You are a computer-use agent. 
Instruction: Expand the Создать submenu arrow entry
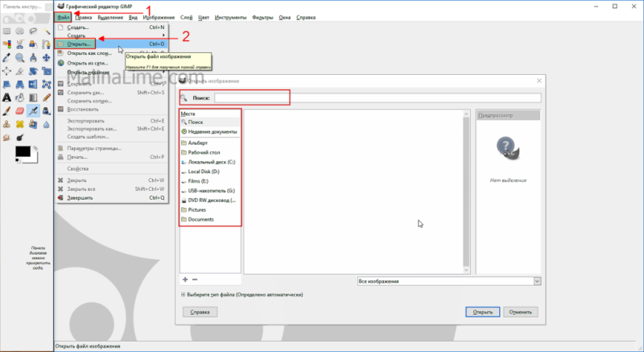(111, 35)
